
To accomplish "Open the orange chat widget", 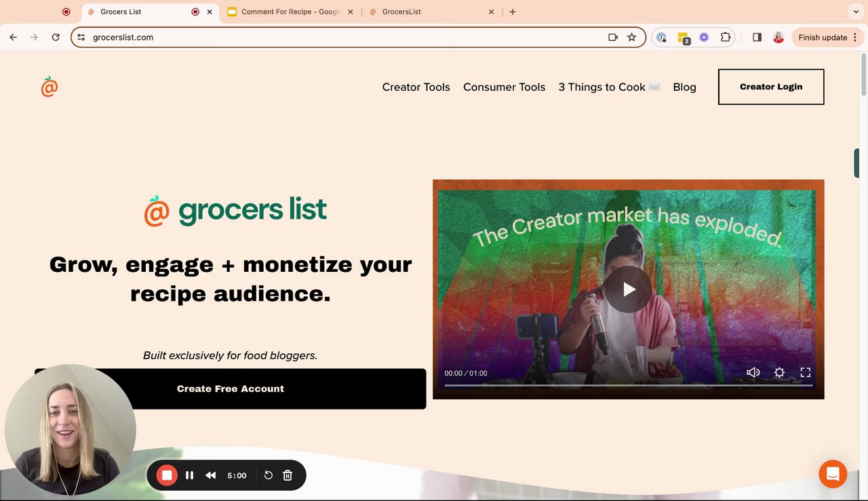I will 833,474.
